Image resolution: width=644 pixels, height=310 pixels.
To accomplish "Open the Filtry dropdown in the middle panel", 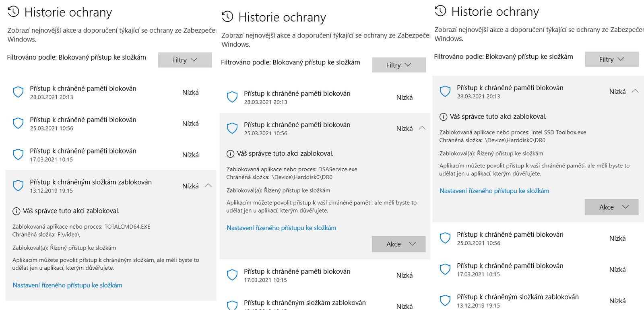I will 399,65.
